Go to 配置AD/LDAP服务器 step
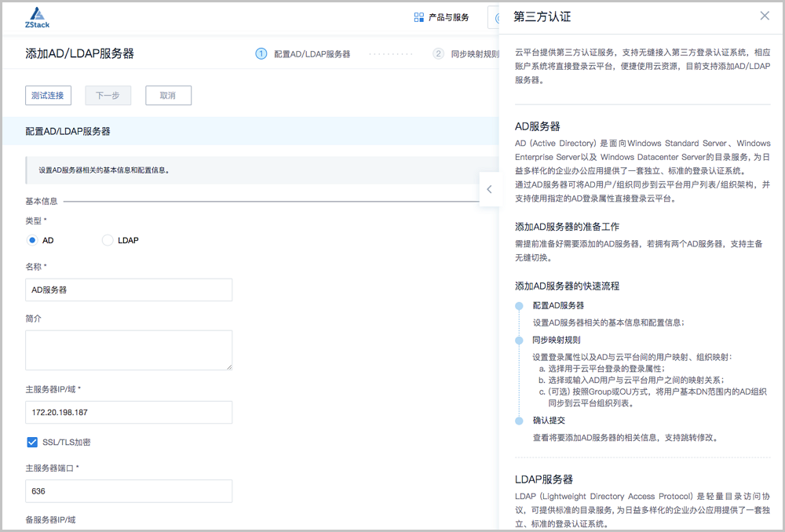785x532 pixels. pyautogui.click(x=312, y=54)
